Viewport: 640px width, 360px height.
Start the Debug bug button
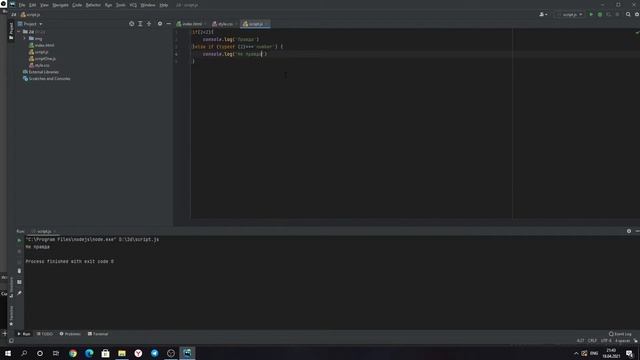600,15
